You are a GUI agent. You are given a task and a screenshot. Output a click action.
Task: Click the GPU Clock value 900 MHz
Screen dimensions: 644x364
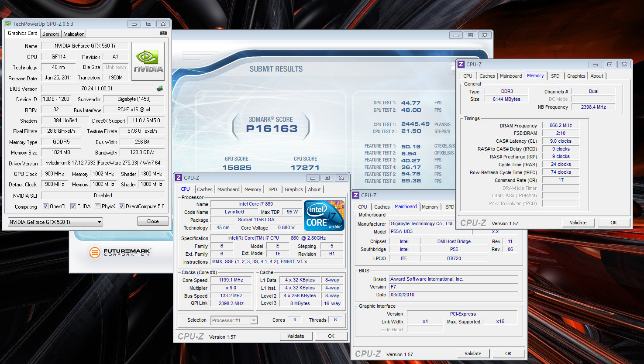point(55,174)
